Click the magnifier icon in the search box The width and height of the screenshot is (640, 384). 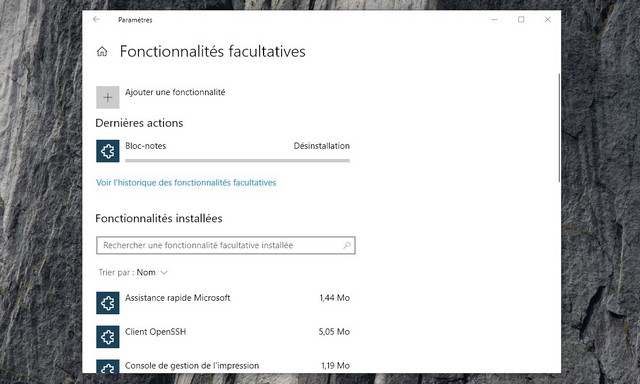coord(347,245)
